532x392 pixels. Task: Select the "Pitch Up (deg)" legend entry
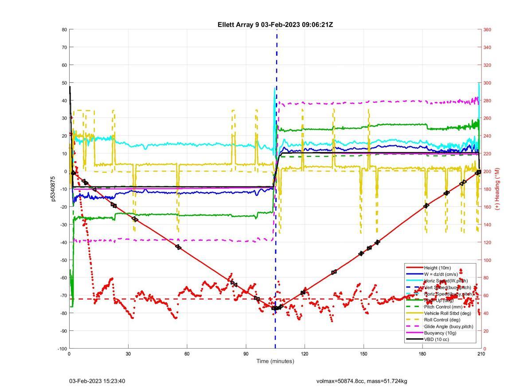point(438,300)
